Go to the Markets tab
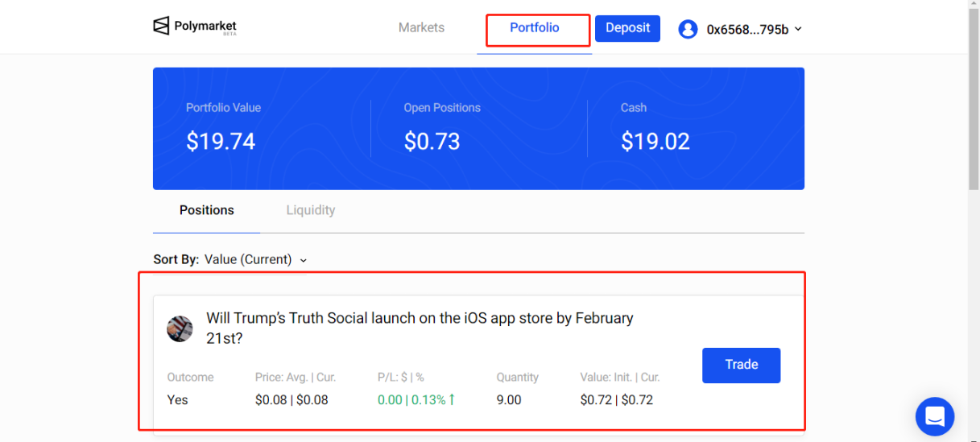Screen dimensions: 980x442 [x=421, y=27]
